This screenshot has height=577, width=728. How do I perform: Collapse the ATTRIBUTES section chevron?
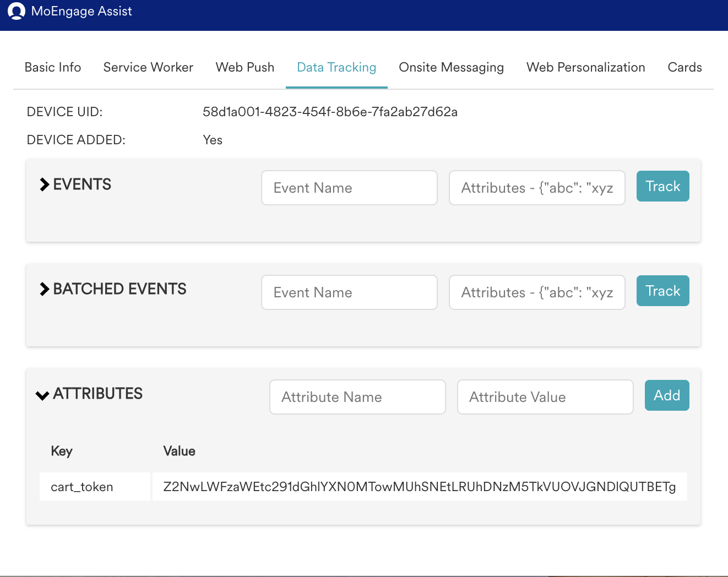(42, 395)
